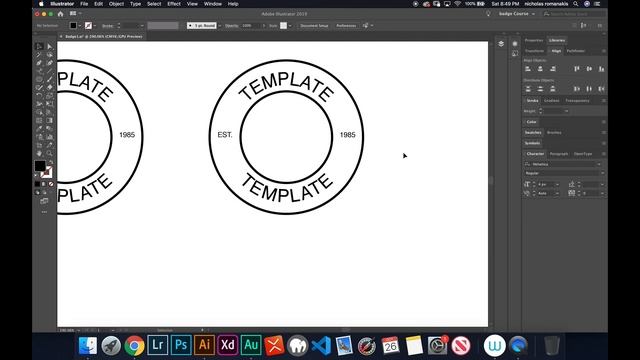Open the Edit Toolbar three-dots button

coord(44,212)
